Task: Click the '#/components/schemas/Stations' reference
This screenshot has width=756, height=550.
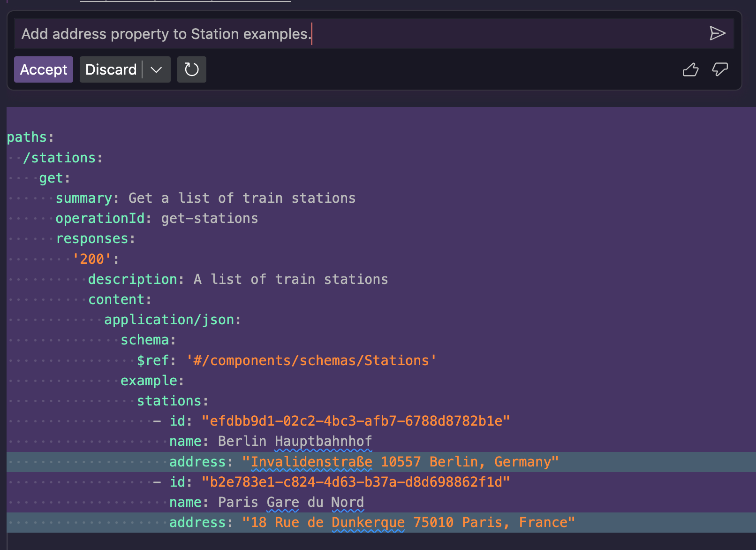Action: click(x=311, y=360)
